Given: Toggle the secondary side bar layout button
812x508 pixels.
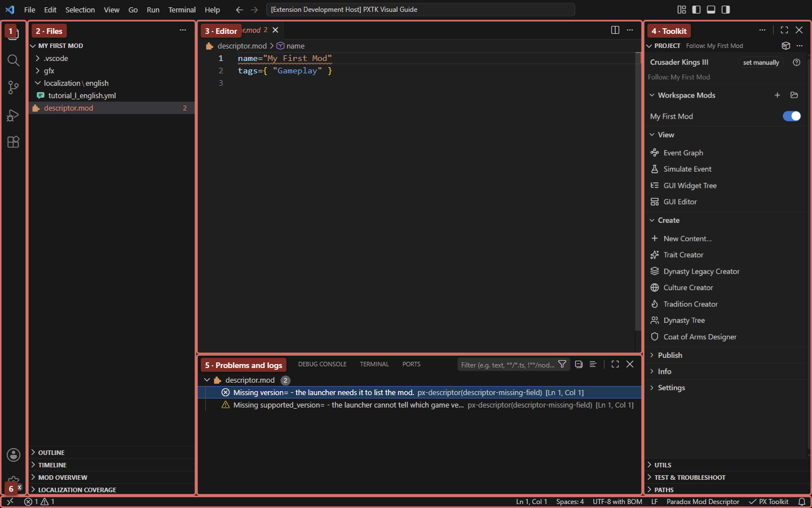Looking at the screenshot, I should click(726, 10).
